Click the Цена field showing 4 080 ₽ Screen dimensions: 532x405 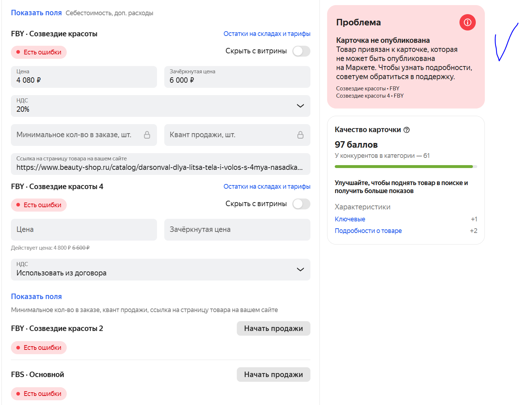pos(84,77)
